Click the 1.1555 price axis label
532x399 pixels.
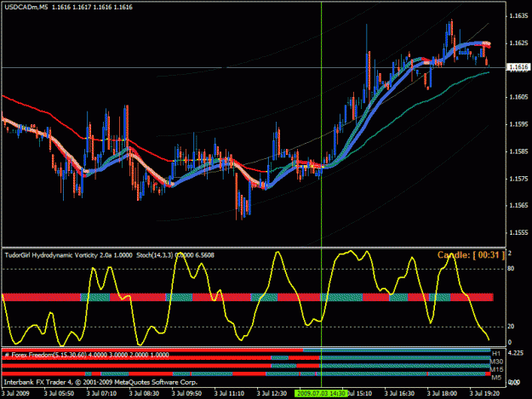click(x=518, y=232)
